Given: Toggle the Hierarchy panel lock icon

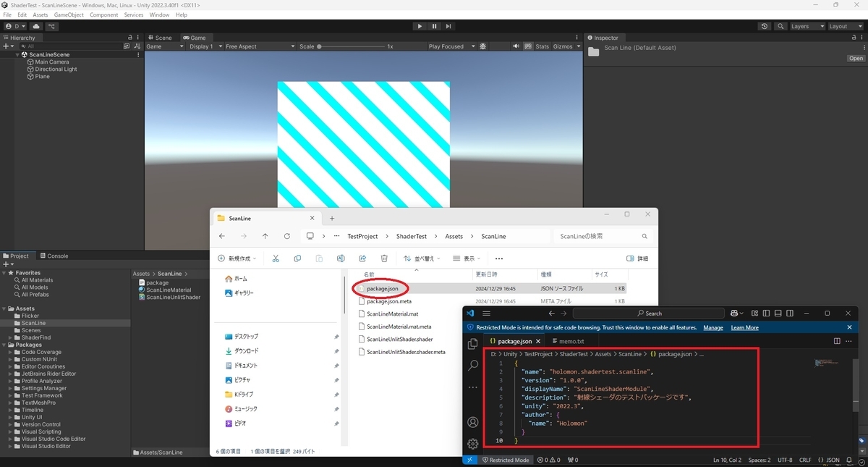Looking at the screenshot, I should [129, 37].
